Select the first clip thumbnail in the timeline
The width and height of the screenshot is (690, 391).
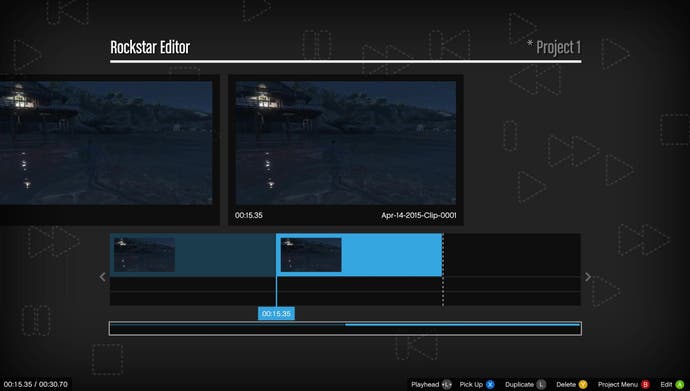click(144, 255)
